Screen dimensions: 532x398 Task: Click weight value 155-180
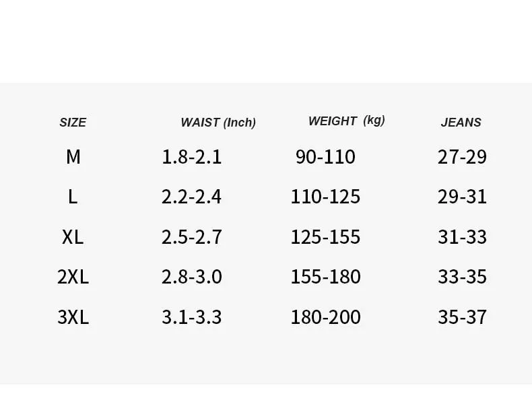pos(325,277)
